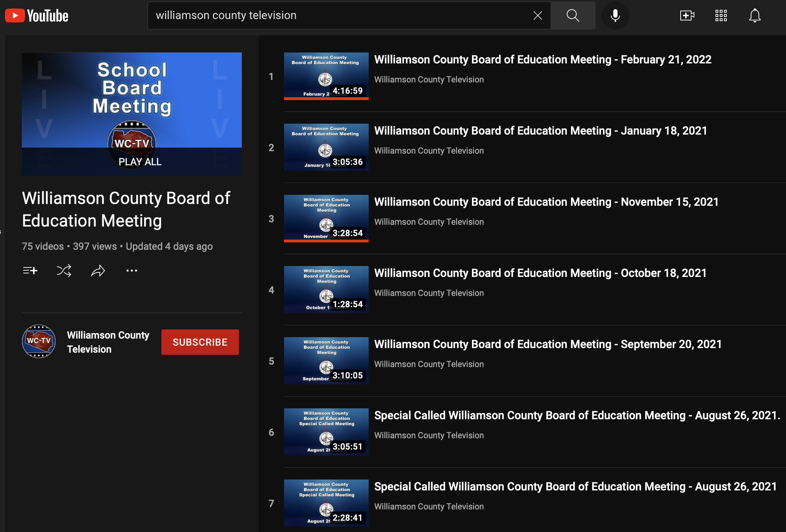Click channel name under February 21, 2022 video

[429, 80]
